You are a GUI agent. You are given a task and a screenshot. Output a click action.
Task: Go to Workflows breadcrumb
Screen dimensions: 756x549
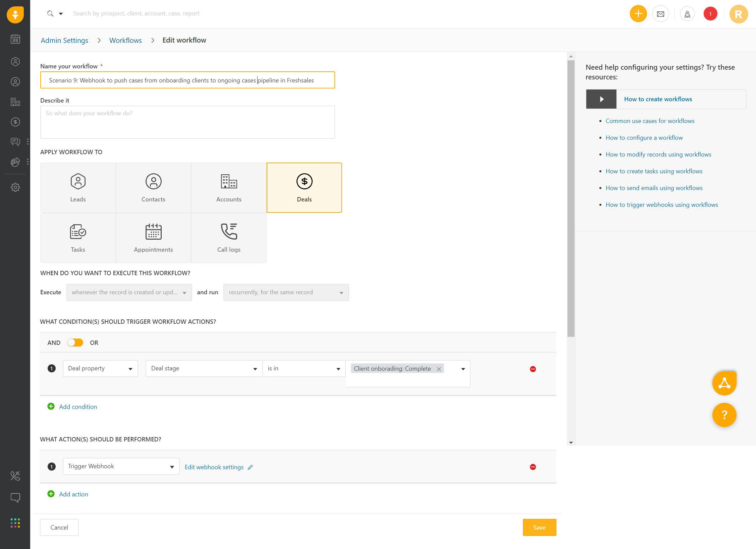tap(125, 41)
